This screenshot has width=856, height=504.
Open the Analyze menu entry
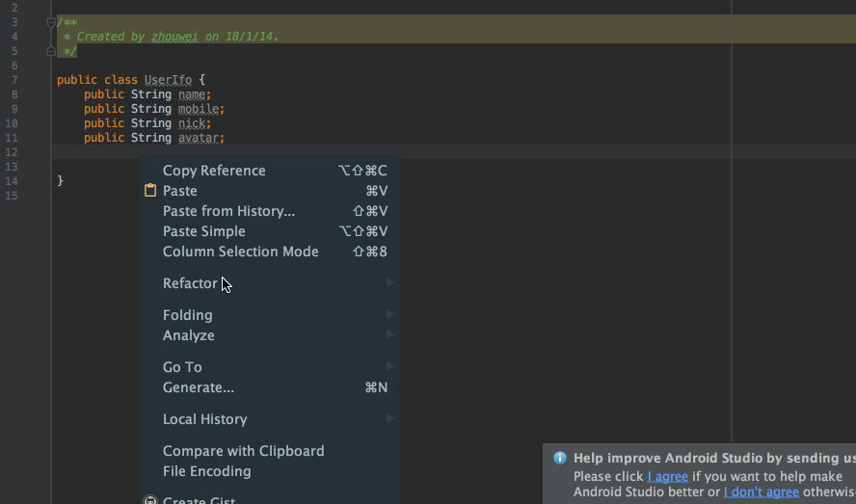click(270, 334)
